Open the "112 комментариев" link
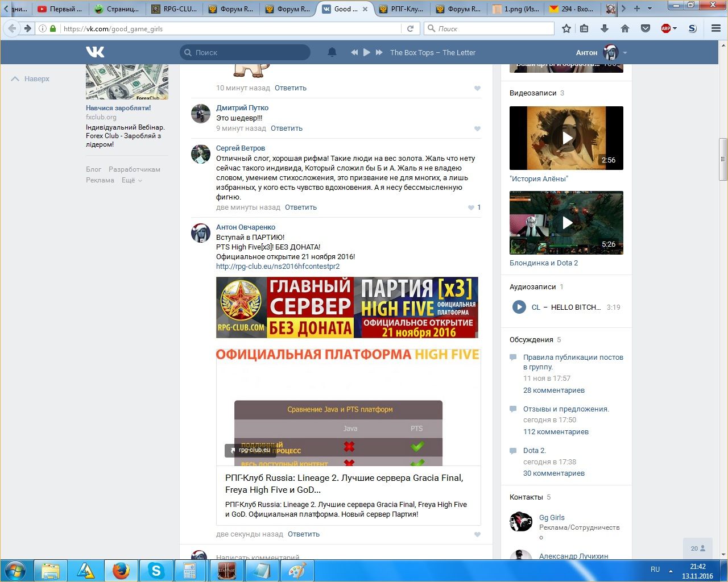This screenshot has width=728, height=582. 556,432
